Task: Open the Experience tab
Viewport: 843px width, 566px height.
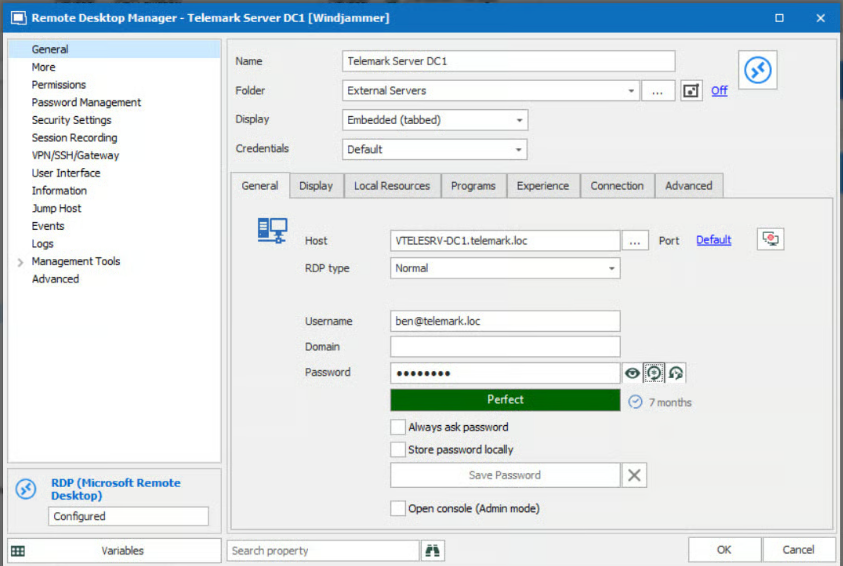Action: coord(543,186)
